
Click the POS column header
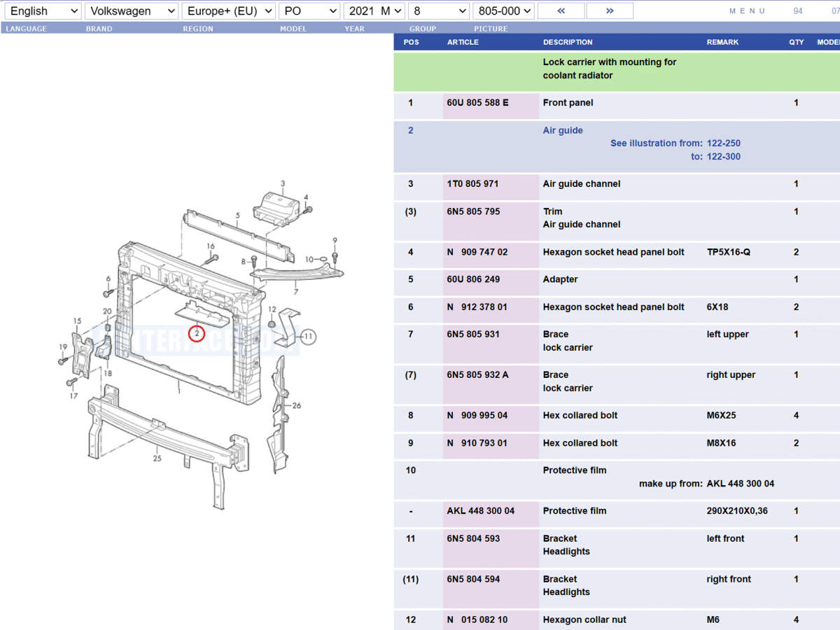(x=412, y=42)
